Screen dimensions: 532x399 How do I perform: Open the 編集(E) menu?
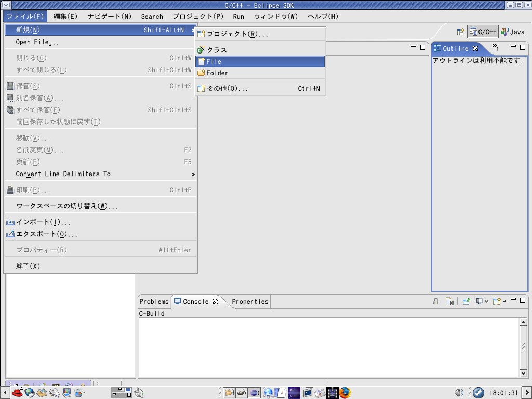pyautogui.click(x=65, y=16)
